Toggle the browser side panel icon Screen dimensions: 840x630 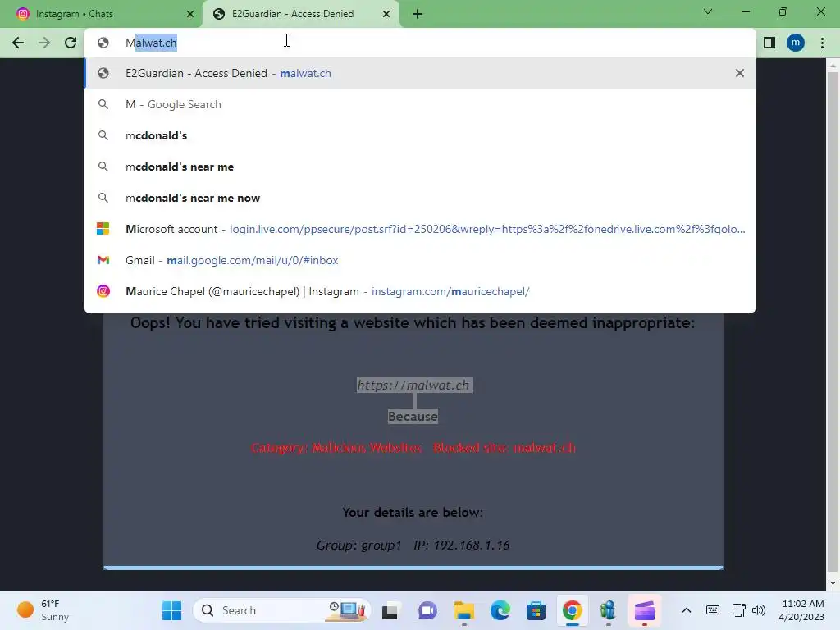[x=769, y=43]
